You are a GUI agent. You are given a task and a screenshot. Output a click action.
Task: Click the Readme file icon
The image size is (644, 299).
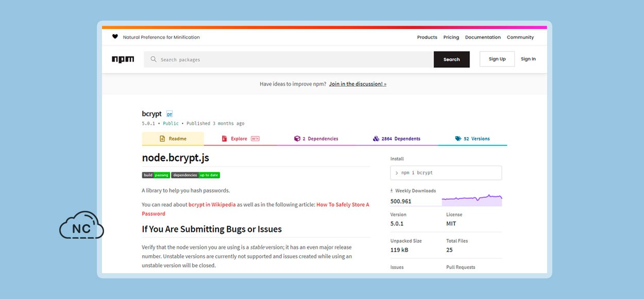click(x=162, y=139)
